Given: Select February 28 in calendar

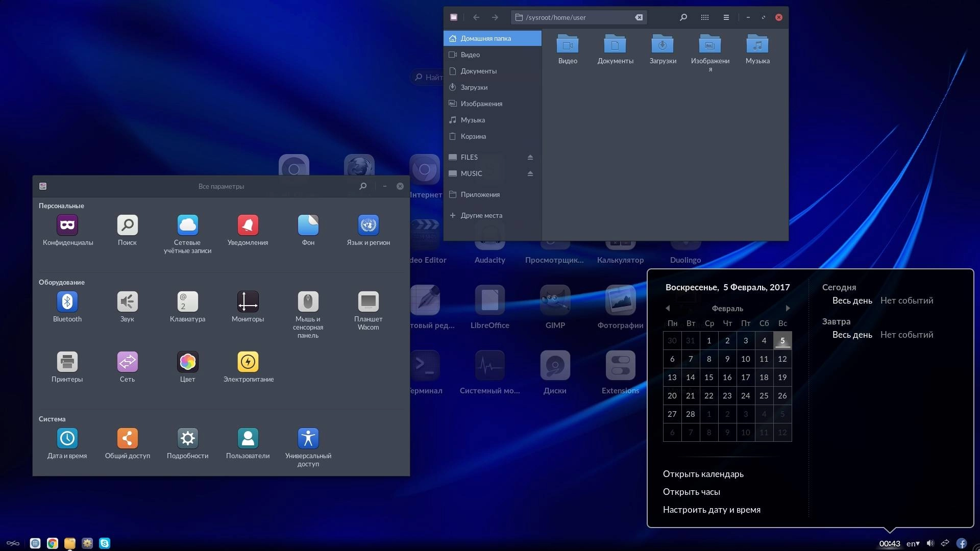Looking at the screenshot, I should [691, 414].
